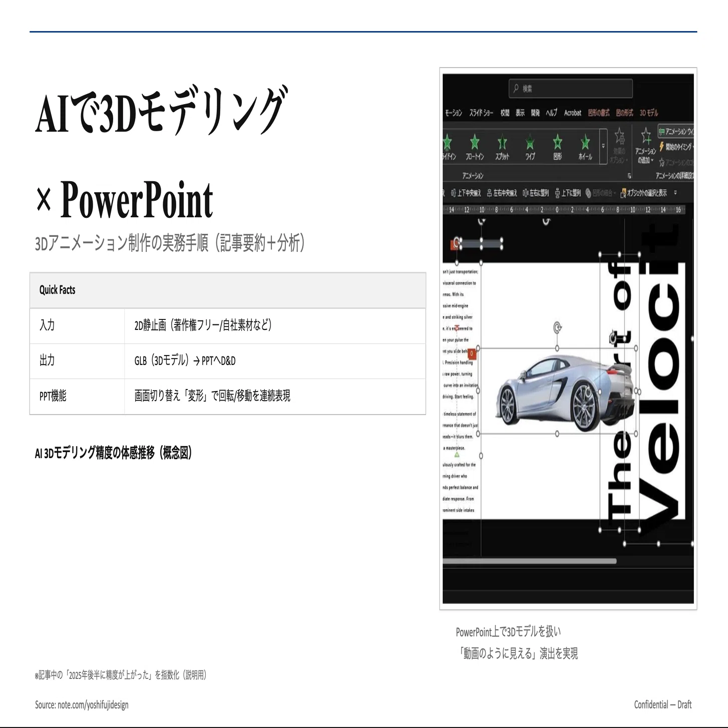Click the magnifier icon in 検索 box
Screen dimensions: 728x728
516,89
